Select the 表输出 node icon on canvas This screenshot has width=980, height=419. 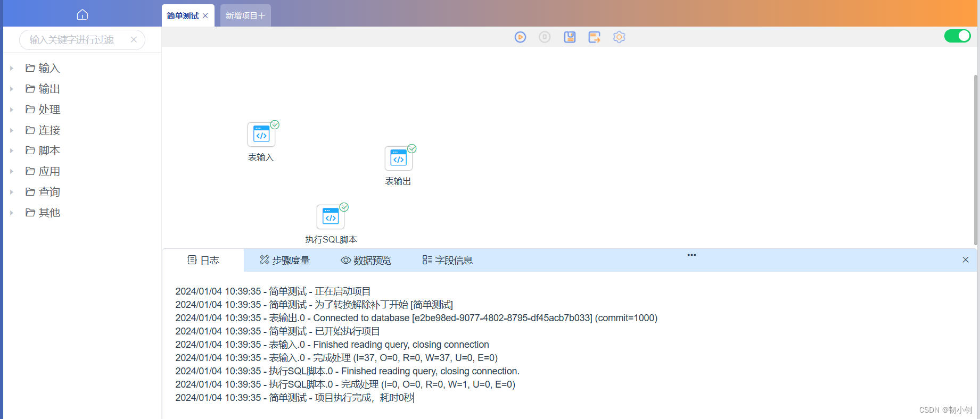399,158
